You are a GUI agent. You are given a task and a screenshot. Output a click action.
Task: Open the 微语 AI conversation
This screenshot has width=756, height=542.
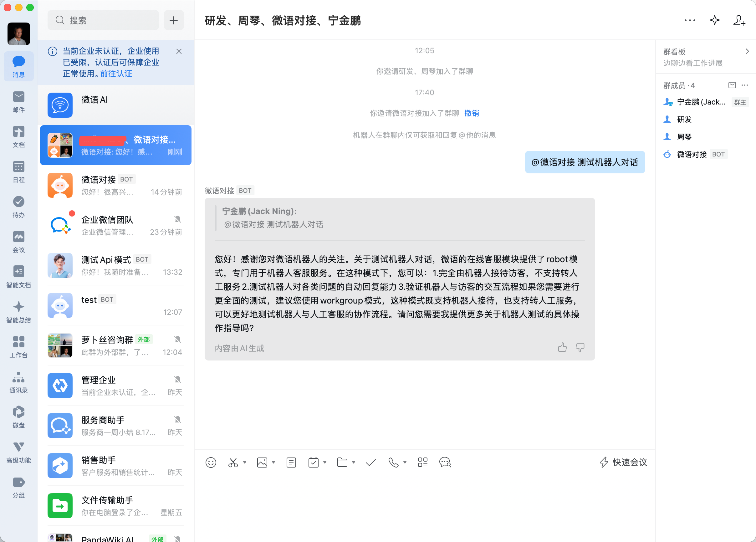[116, 105]
